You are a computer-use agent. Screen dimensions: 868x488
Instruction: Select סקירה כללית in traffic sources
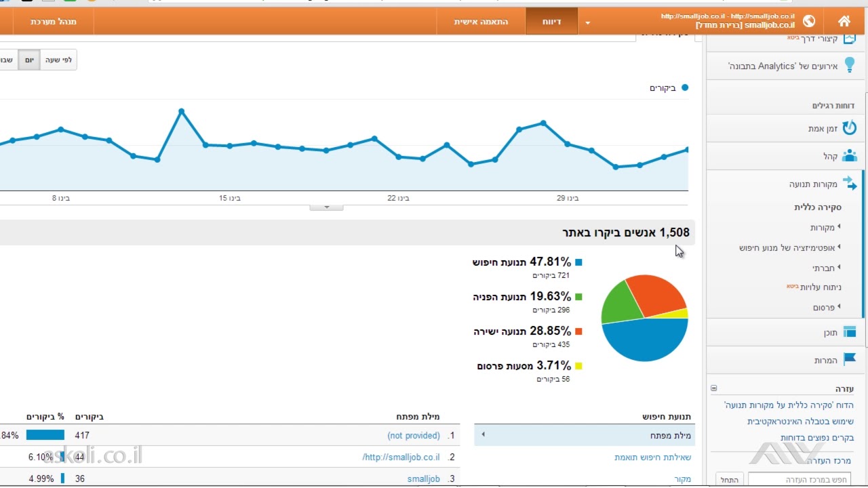[818, 207]
